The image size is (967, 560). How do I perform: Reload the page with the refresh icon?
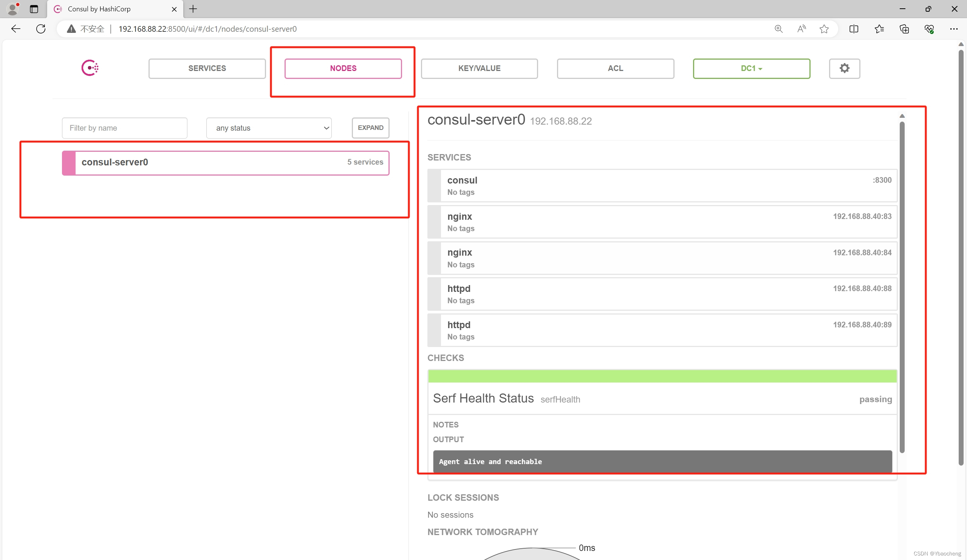click(x=41, y=29)
